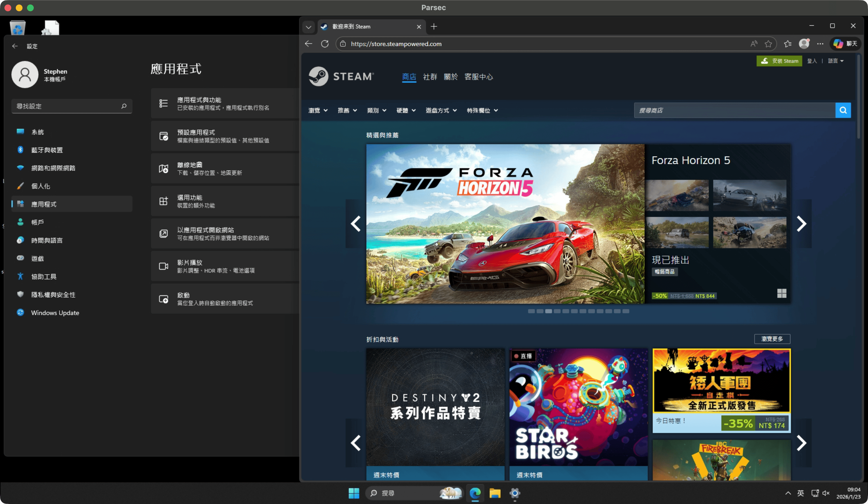Open the 社群 tab in Steam header
868x504 pixels.
click(x=429, y=77)
